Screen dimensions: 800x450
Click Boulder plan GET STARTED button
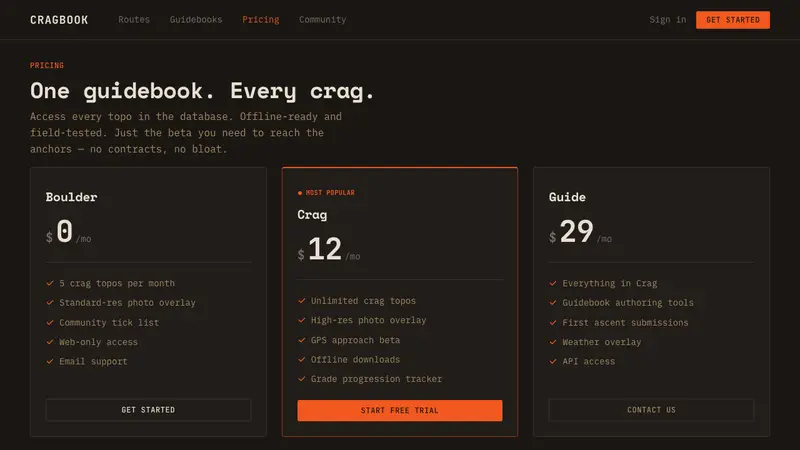[148, 410]
